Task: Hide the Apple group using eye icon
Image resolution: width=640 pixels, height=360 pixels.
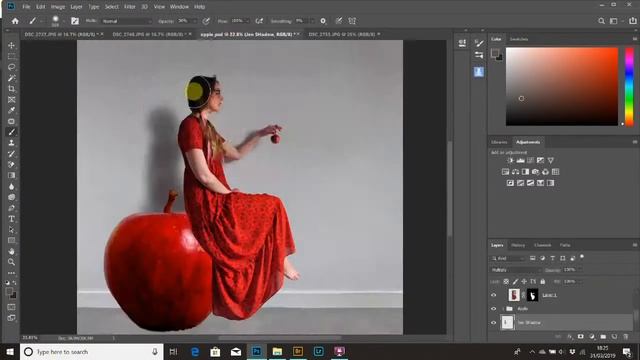Action: coord(493,309)
